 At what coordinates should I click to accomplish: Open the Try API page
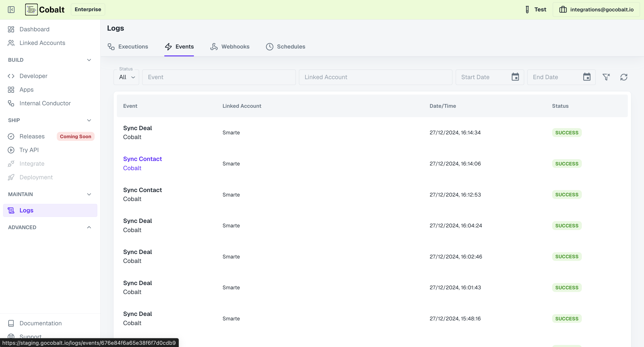[x=29, y=150]
